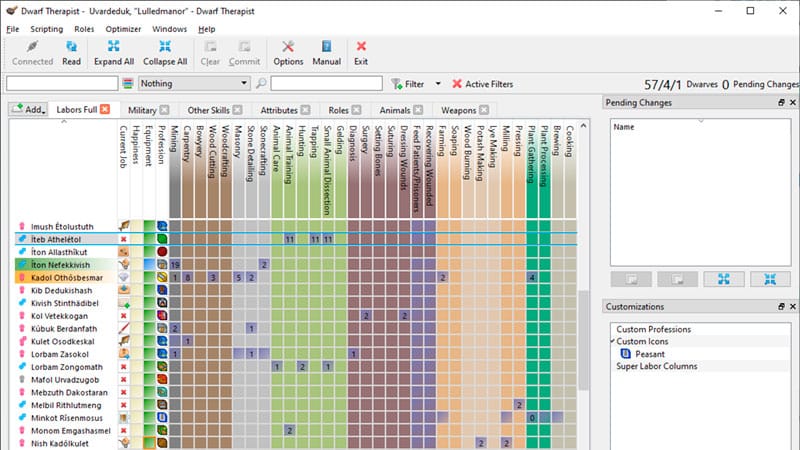Select dwarf Lorbam Zongomath in the list
This screenshot has height=450, width=800.
click(x=67, y=367)
